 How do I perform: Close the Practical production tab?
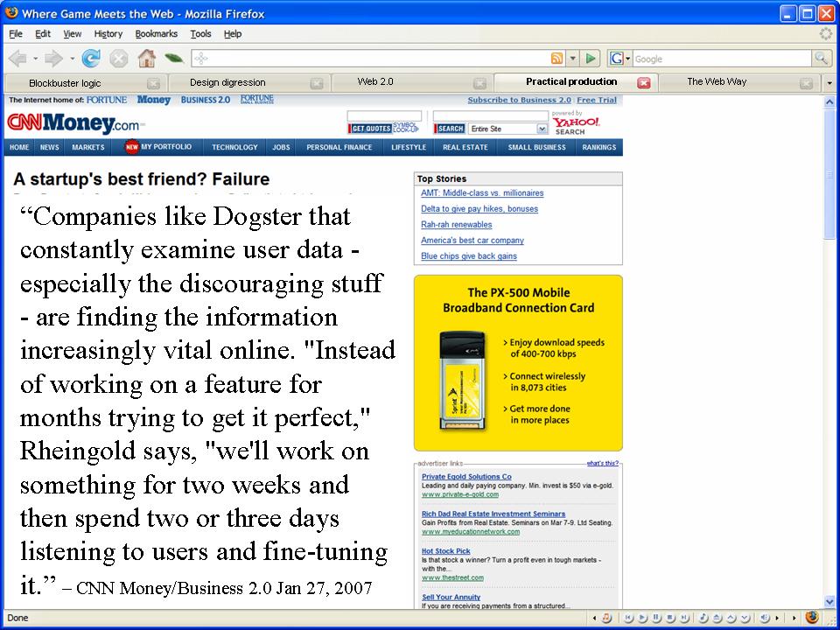(x=644, y=82)
